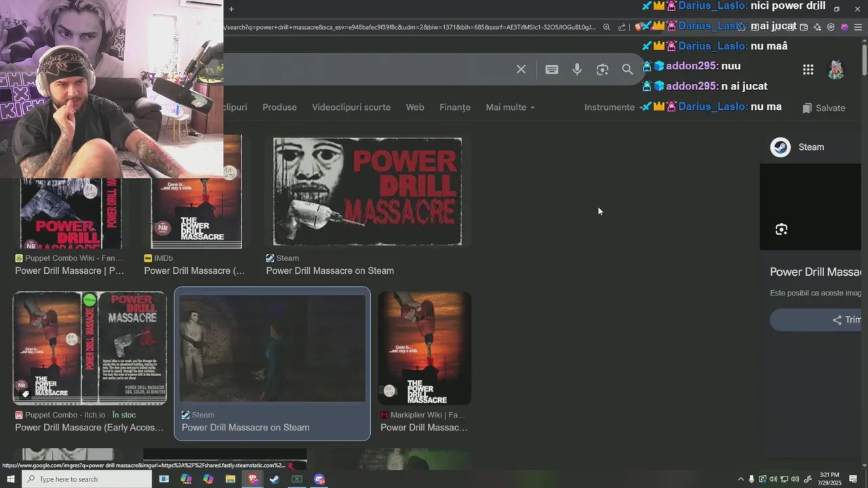The height and width of the screenshot is (488, 868).
Task: Click the taskbar clock showing 3:21 PM
Action: (x=829, y=479)
